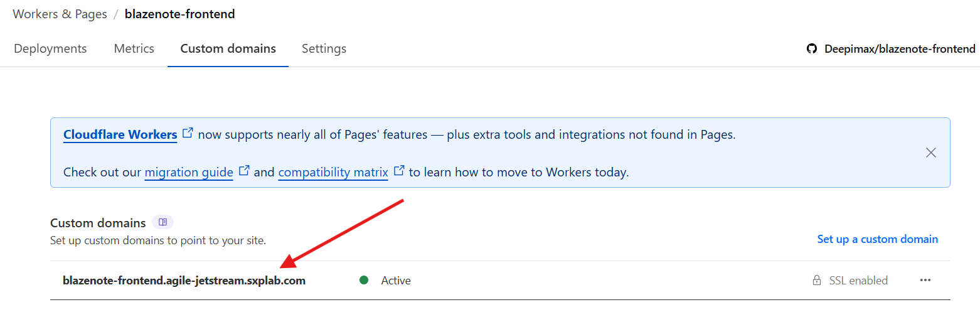Open the three-dot menu for the domain row

pyautogui.click(x=925, y=281)
